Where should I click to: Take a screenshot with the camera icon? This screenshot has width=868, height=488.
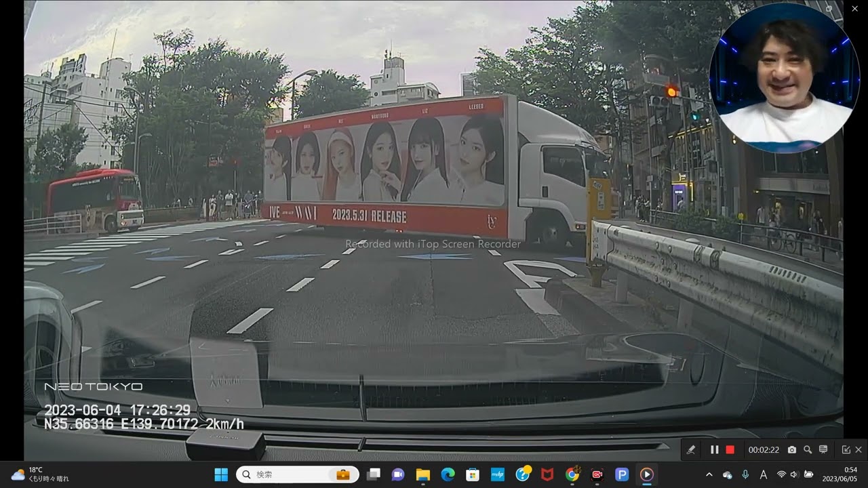click(792, 450)
